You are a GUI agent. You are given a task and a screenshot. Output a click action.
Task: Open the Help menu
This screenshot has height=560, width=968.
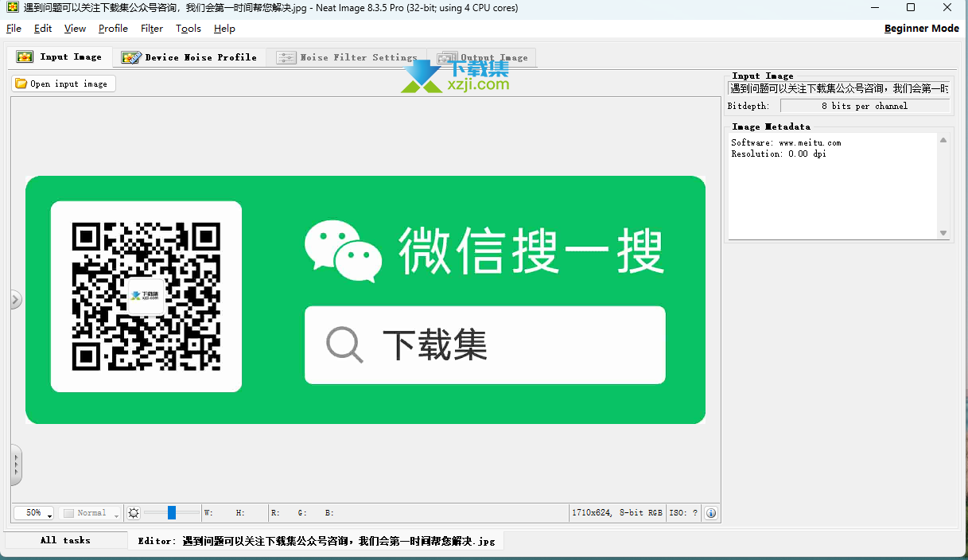(x=224, y=28)
